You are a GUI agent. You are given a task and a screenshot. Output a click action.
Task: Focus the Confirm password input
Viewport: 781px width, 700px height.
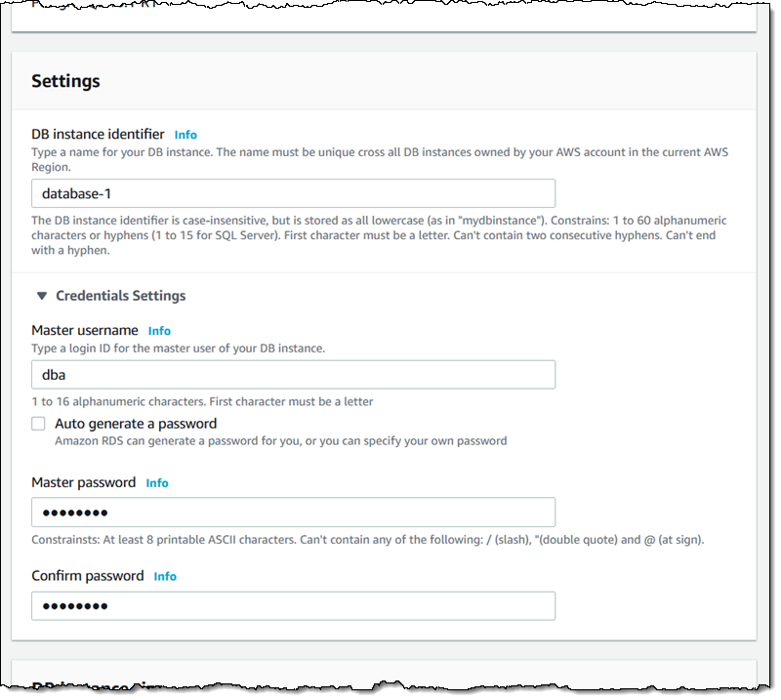[x=293, y=606]
